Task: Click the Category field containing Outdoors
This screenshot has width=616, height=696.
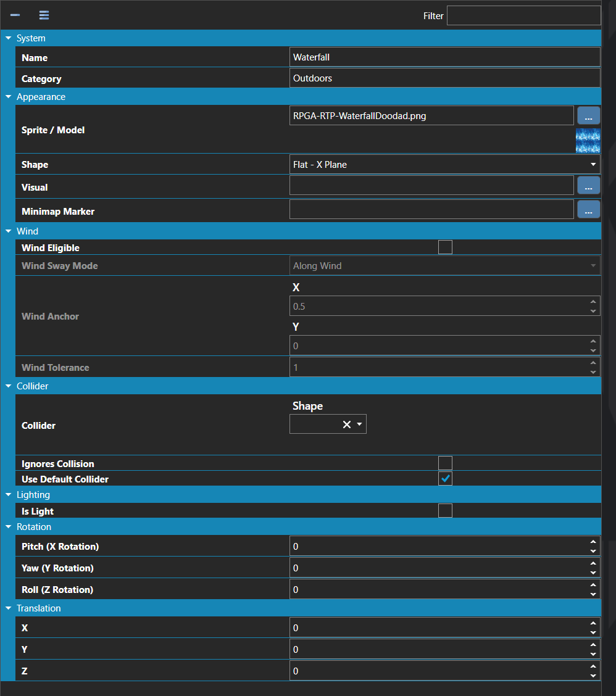Action: coord(444,78)
